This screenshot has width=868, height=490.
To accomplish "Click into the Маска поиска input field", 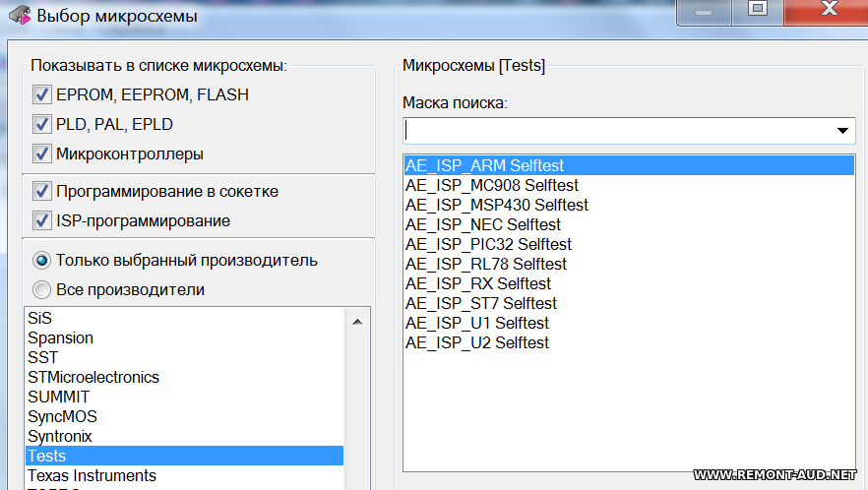I will coord(617,131).
